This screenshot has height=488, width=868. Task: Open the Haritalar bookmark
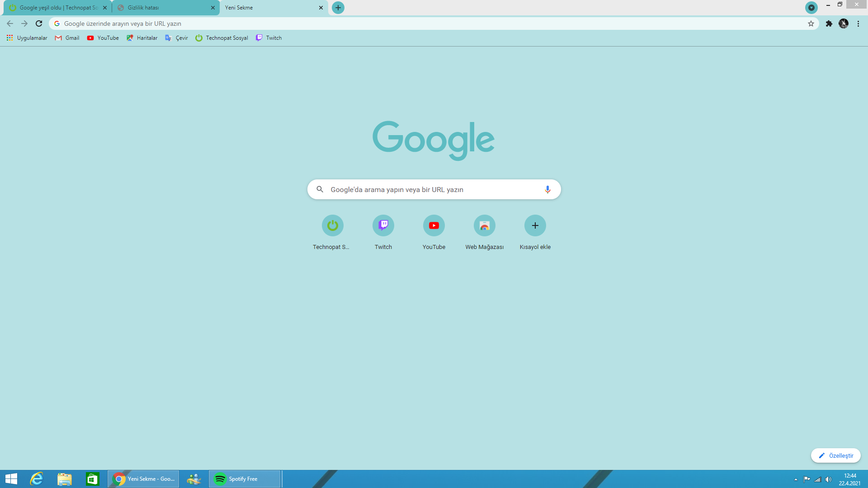coord(142,38)
